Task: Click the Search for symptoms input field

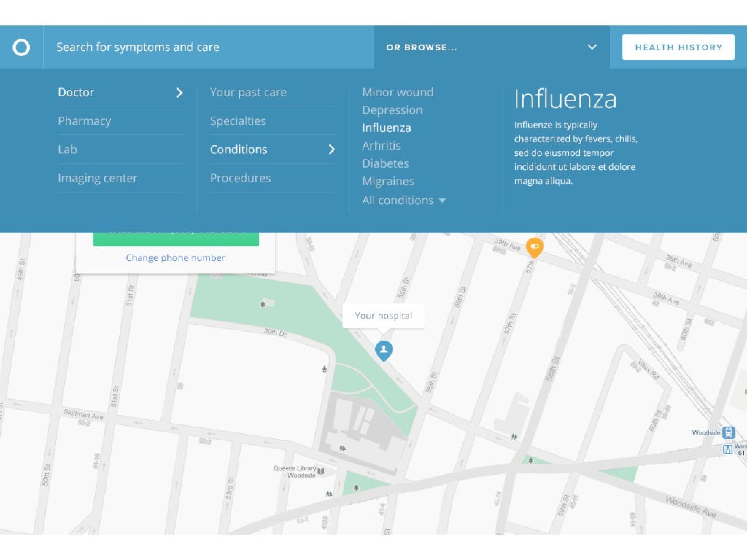Action: [208, 47]
